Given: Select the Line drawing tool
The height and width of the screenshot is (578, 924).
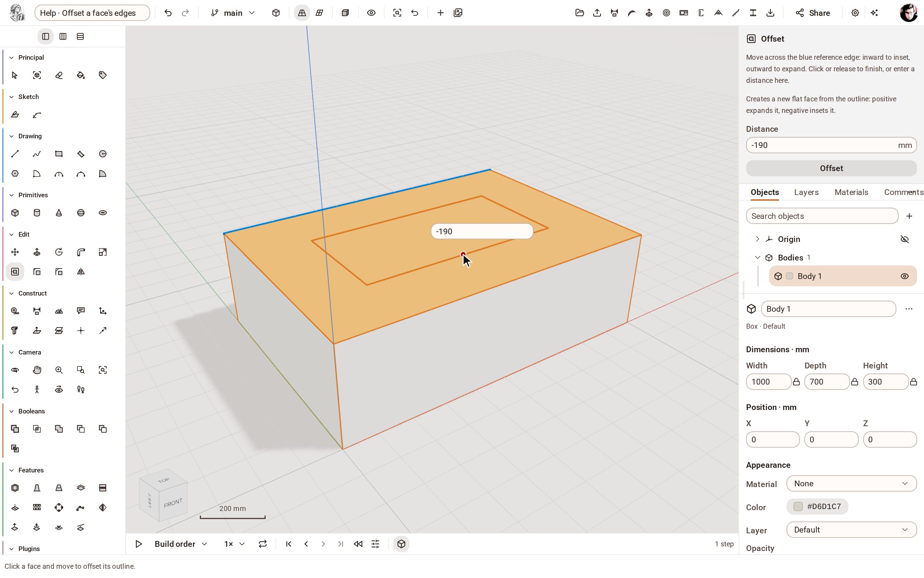Looking at the screenshot, I should point(15,154).
